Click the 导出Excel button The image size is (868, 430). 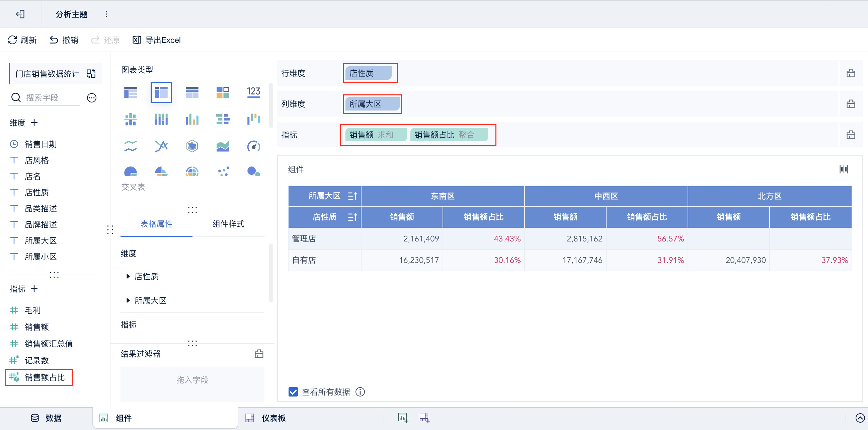tap(157, 40)
